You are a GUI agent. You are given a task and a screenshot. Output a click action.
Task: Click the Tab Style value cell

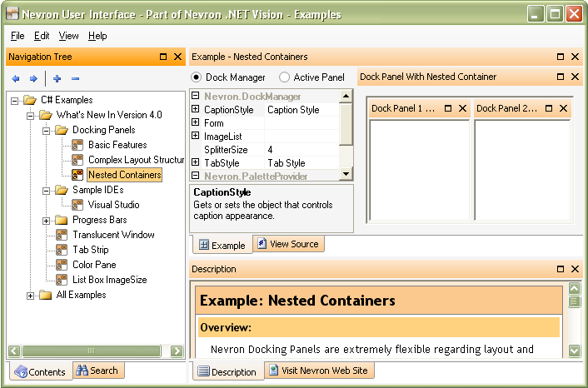301,163
